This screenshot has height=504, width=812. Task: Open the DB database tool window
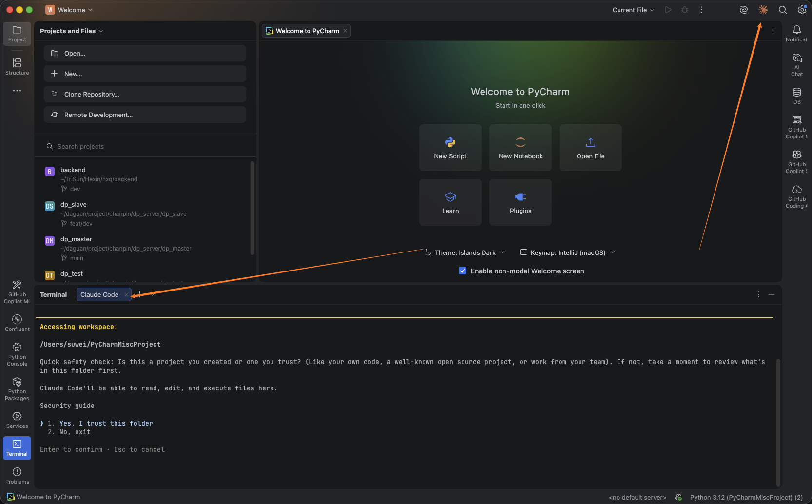click(797, 96)
